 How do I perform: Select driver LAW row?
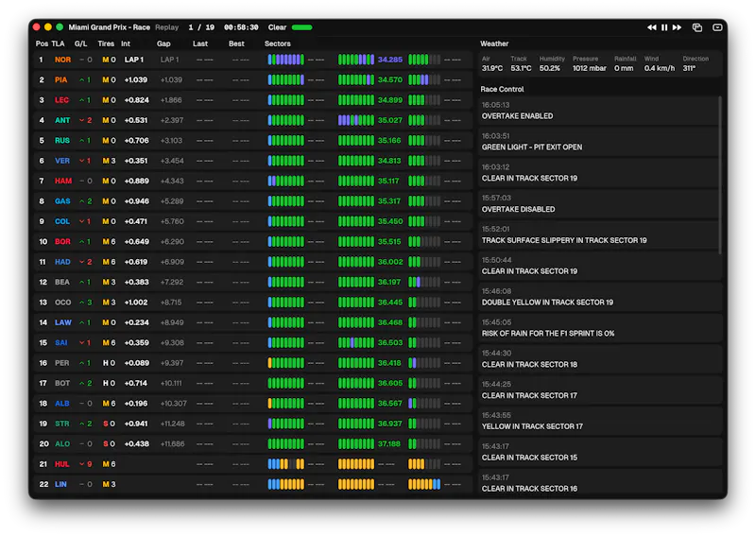coord(252,322)
